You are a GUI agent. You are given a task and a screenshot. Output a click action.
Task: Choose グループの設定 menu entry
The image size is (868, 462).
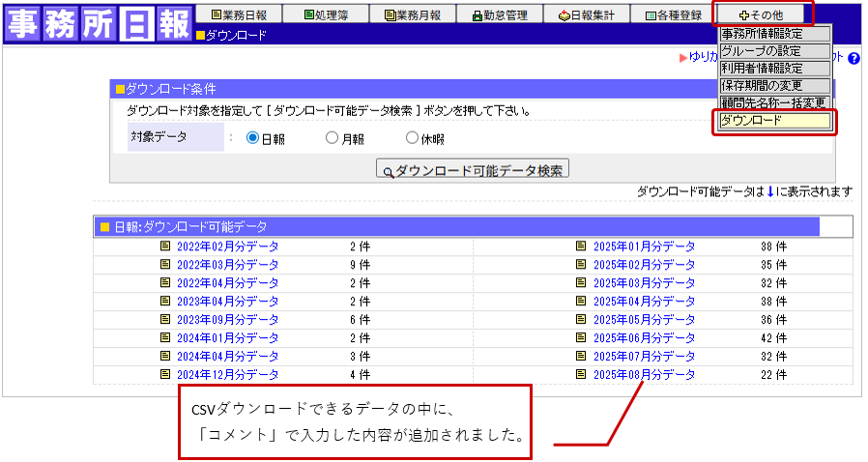point(775,51)
